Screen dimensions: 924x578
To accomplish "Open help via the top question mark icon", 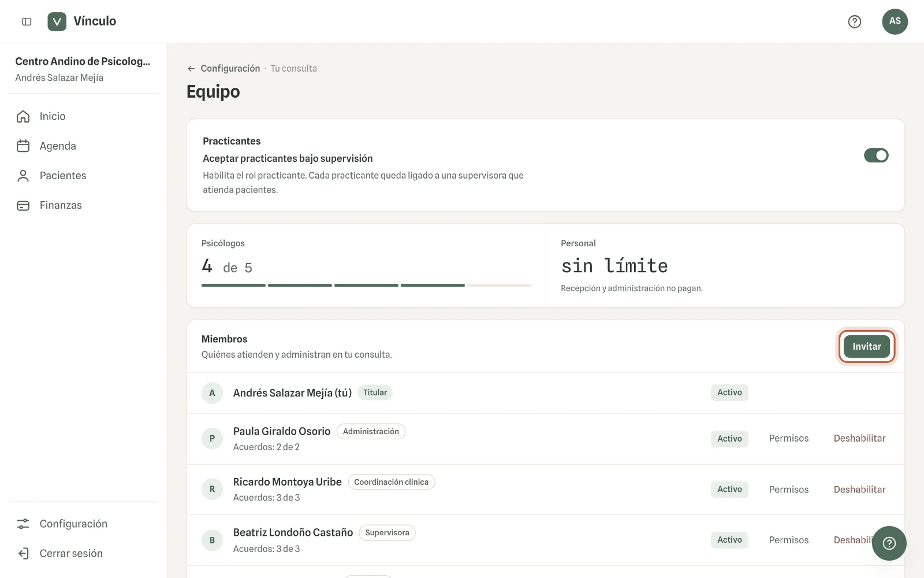I will (x=855, y=21).
